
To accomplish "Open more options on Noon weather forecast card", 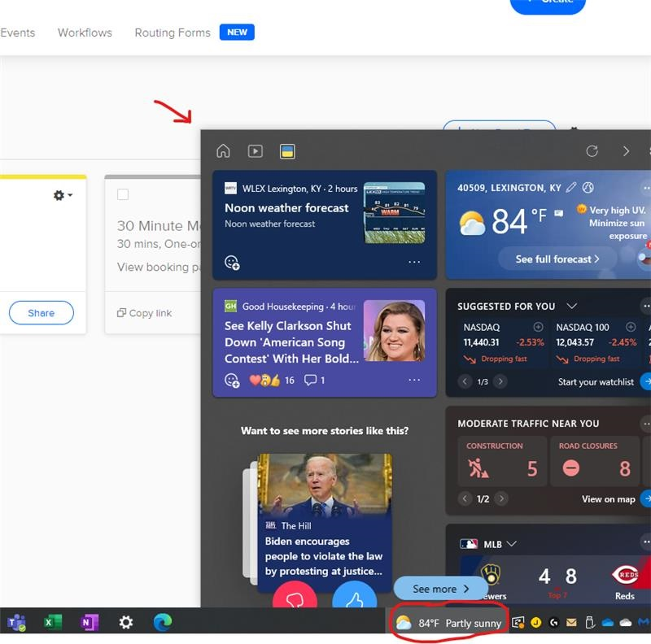I will (414, 263).
